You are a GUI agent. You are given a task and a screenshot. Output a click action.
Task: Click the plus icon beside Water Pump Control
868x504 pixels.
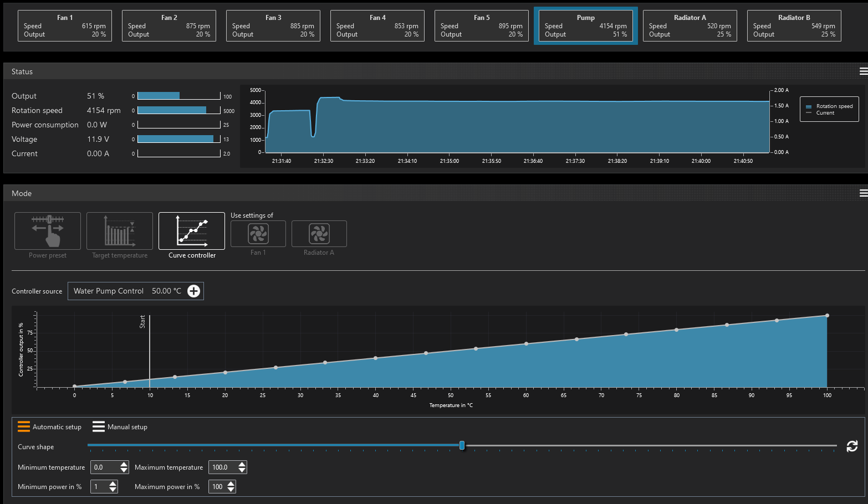(x=193, y=291)
